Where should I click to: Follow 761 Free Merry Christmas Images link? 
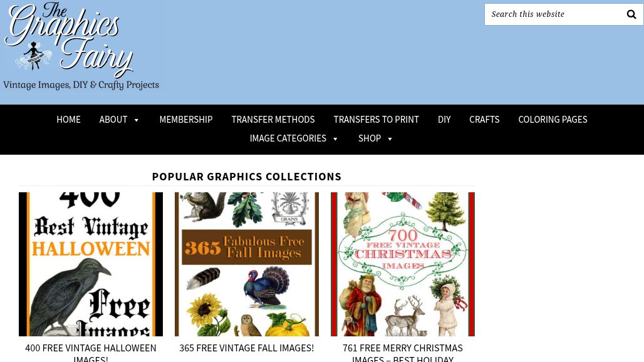(x=403, y=353)
